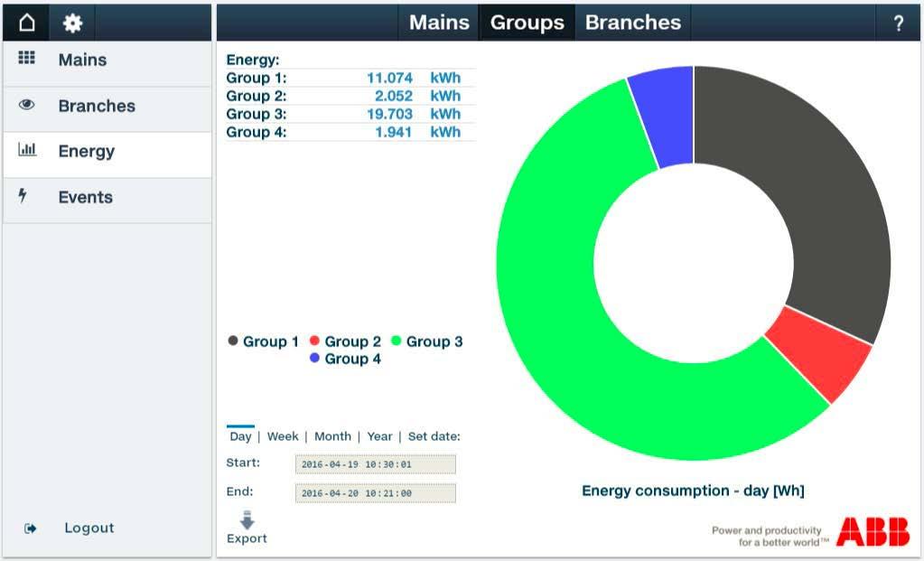The height and width of the screenshot is (561, 924).
Task: Toggle Group 4 legend entry
Action: click(345, 359)
